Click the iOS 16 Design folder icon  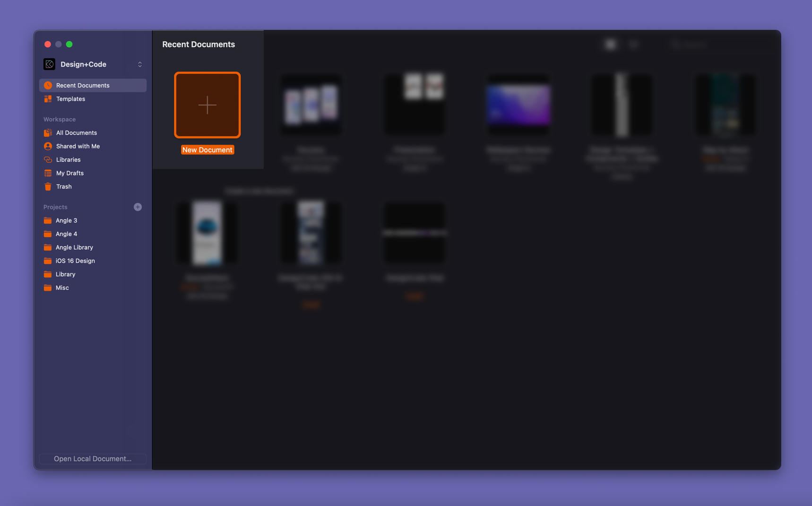tap(48, 261)
